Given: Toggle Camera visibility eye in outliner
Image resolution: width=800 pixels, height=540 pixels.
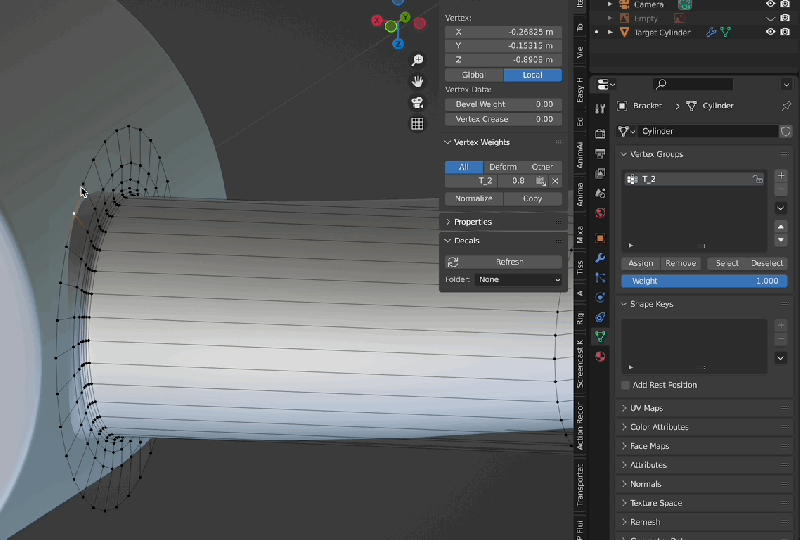Looking at the screenshot, I should [x=770, y=4].
